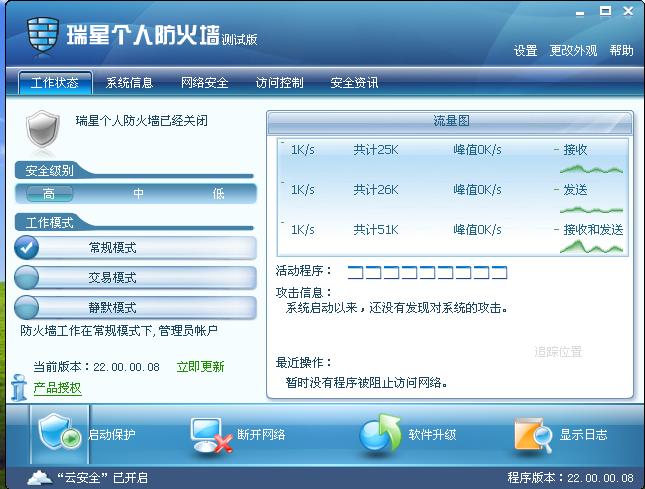
Task: Click the 共计25K receive total
Action: (x=376, y=150)
